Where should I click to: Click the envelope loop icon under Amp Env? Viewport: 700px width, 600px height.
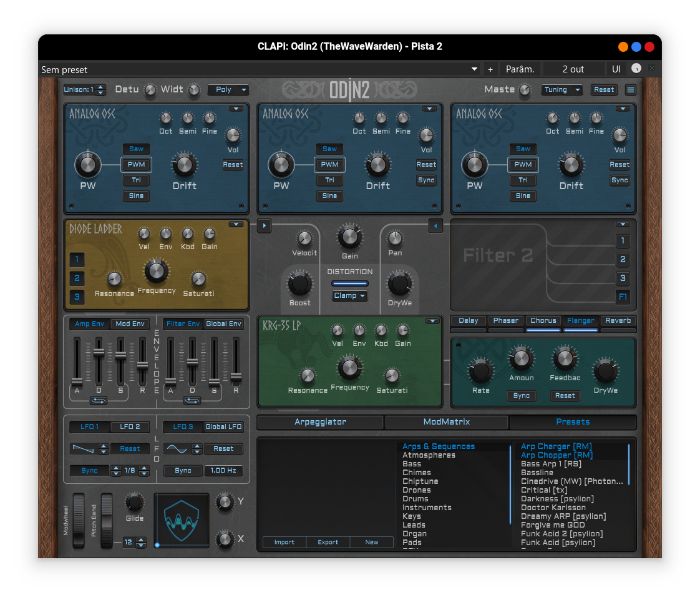coord(99,400)
